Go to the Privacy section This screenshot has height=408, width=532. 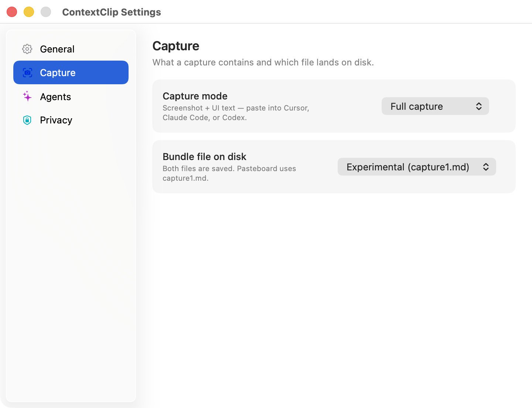point(71,120)
